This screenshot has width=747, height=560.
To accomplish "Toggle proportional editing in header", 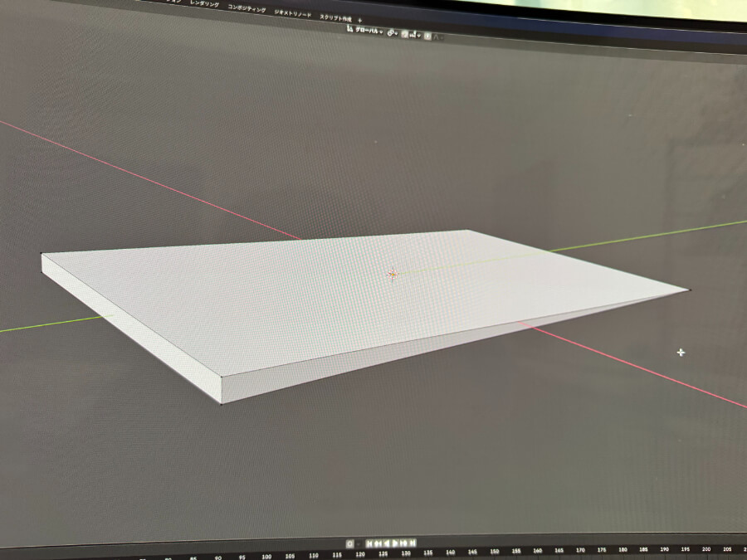I will pyautogui.click(x=427, y=36).
